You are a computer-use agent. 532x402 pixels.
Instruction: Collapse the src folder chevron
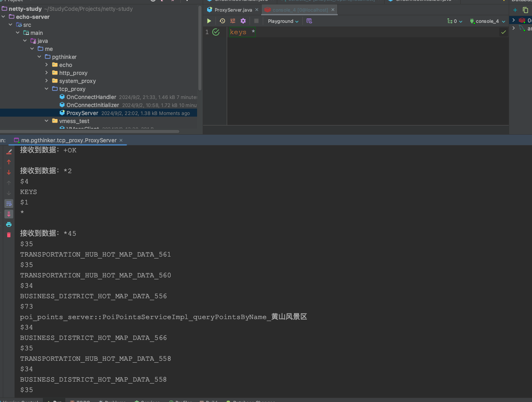pyautogui.click(x=10, y=24)
